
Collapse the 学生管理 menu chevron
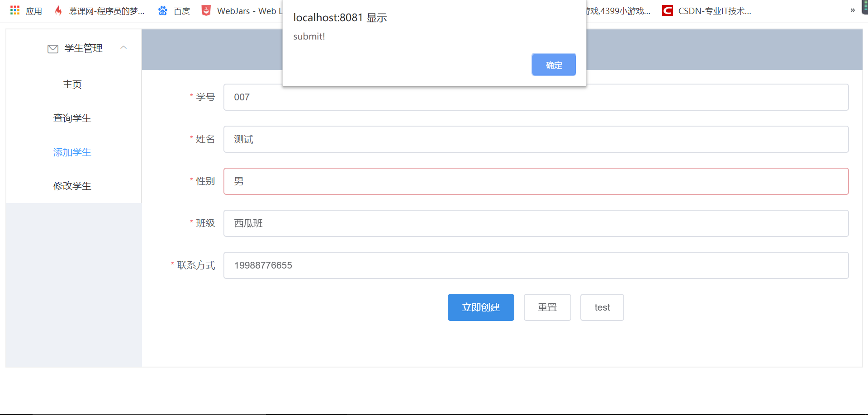click(x=123, y=47)
